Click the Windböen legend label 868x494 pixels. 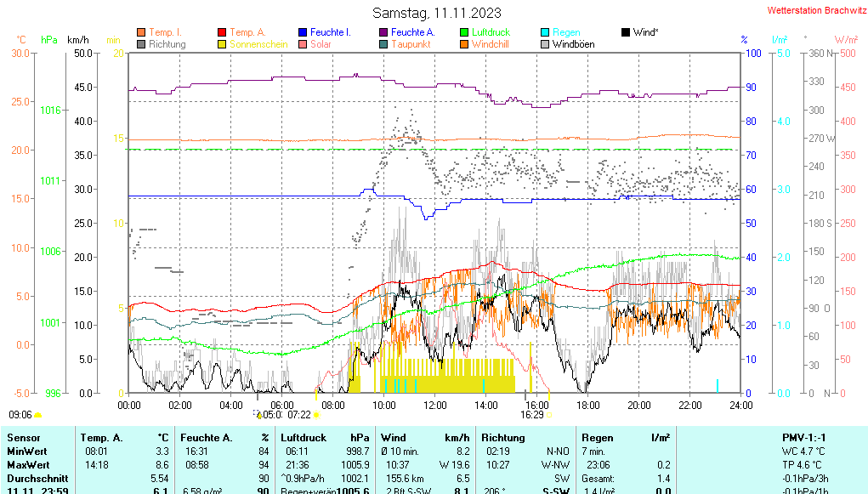pos(573,44)
